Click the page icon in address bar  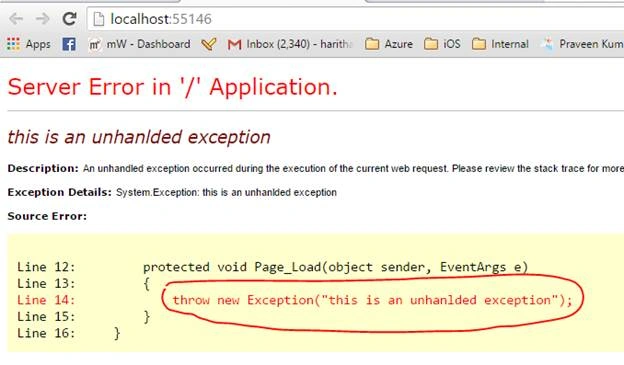coord(98,19)
